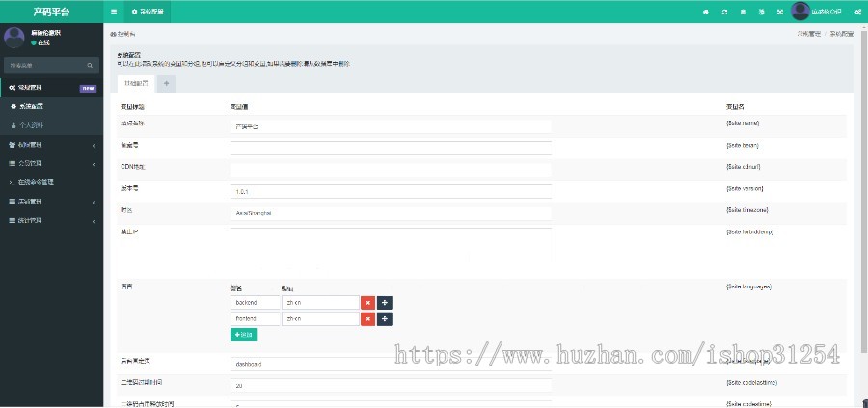Click the field containing value 20
Viewport: 868px width, 408px height.
coord(391,386)
